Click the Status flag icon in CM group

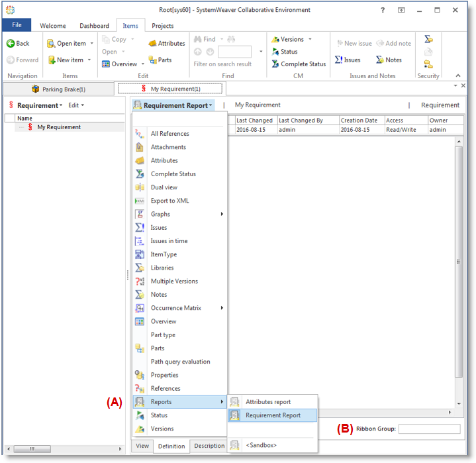click(275, 52)
